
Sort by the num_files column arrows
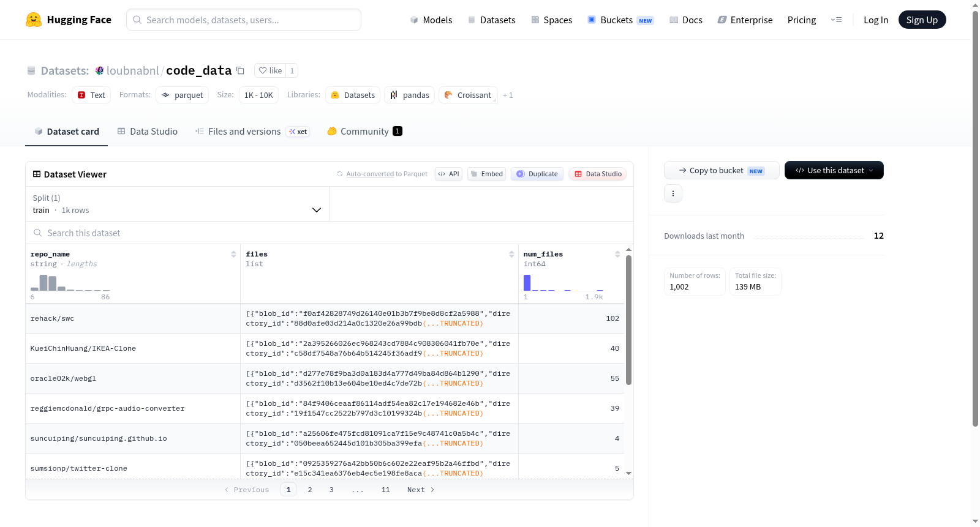tap(617, 254)
